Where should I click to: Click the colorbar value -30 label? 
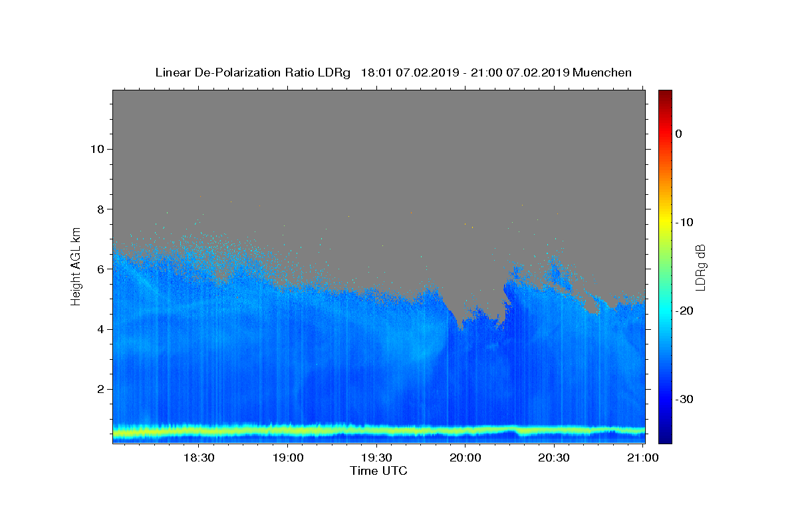(684, 399)
